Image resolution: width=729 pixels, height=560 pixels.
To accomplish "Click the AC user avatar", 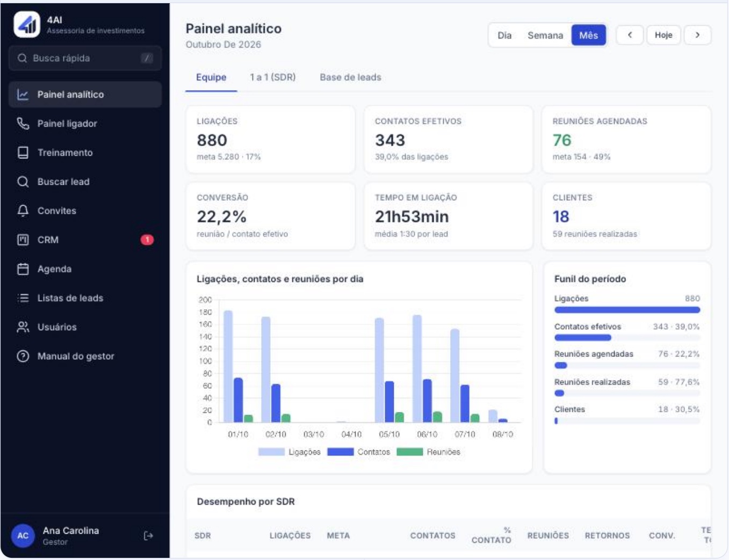I will [23, 536].
